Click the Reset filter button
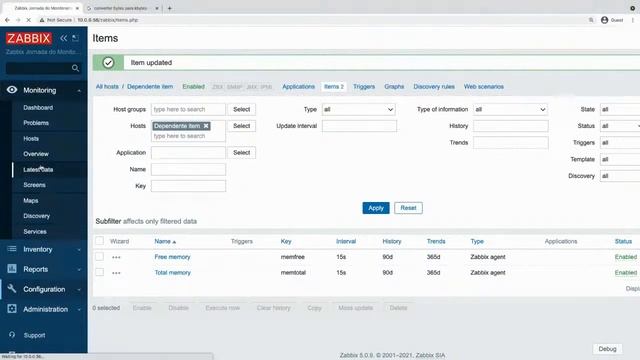This screenshot has width=640, height=360. (408, 208)
